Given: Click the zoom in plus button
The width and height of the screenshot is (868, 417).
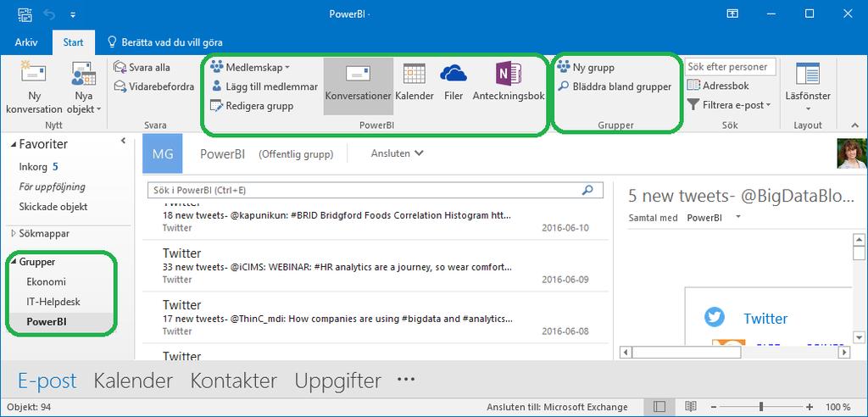Looking at the screenshot, I should click(810, 407).
